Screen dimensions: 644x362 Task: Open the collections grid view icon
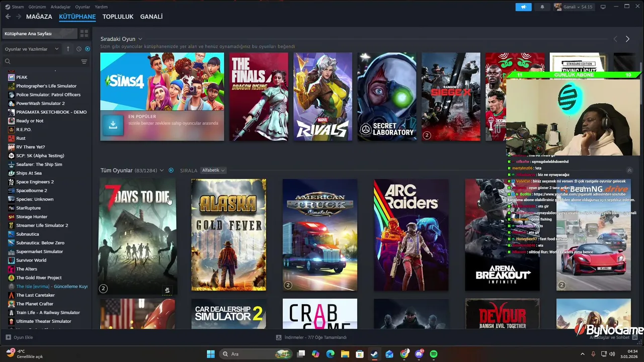coord(84,34)
